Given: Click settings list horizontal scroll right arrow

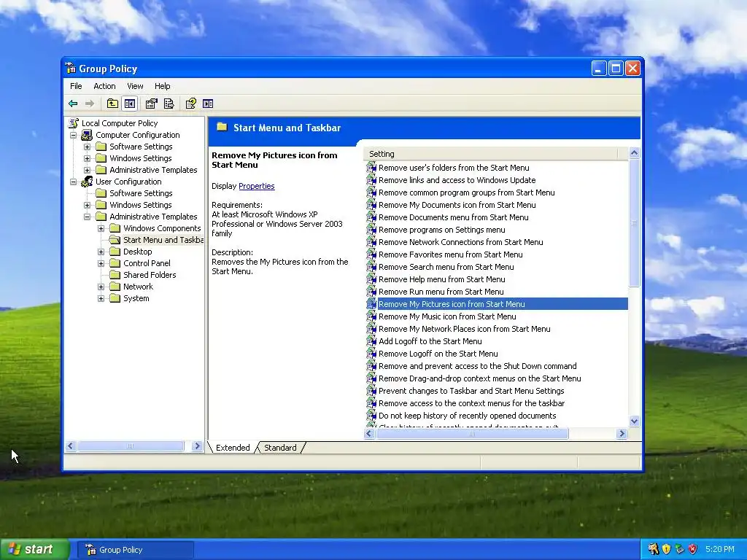Looking at the screenshot, I should point(622,433).
